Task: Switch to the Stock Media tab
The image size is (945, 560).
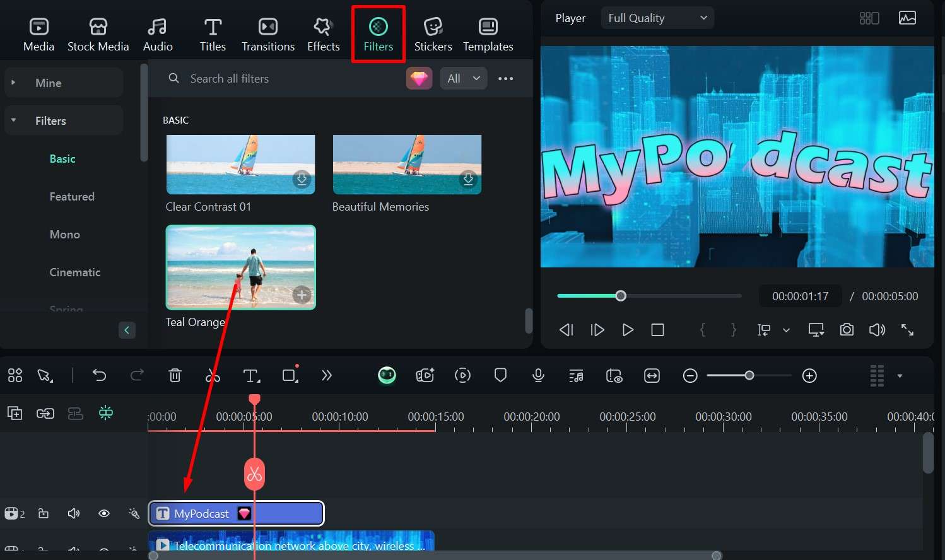Action: (x=98, y=35)
